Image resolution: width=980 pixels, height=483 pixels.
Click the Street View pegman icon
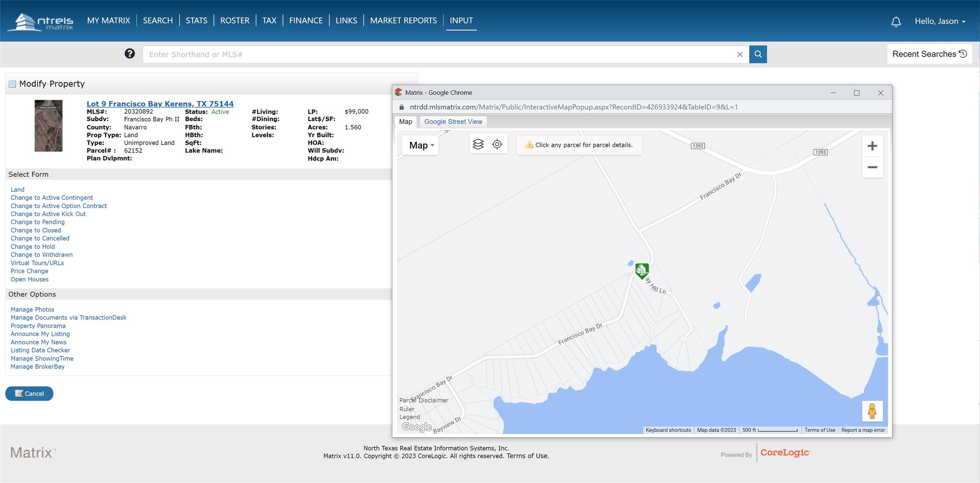pos(872,411)
